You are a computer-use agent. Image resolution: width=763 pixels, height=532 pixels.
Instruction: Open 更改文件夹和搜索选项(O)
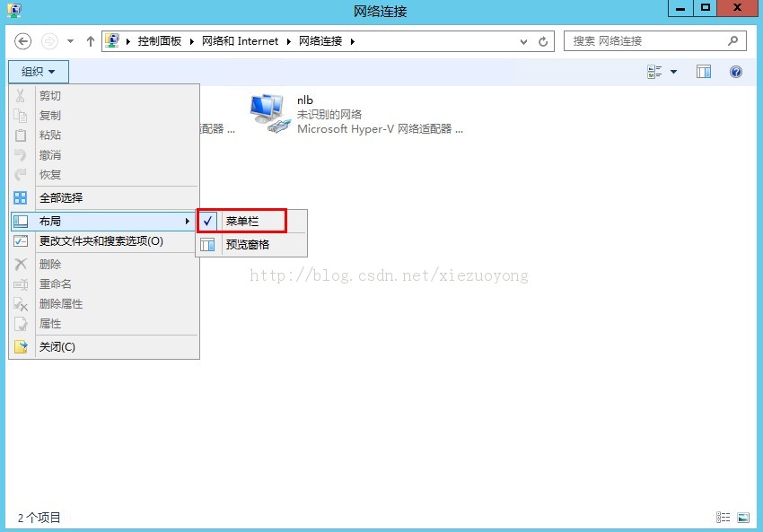click(104, 241)
